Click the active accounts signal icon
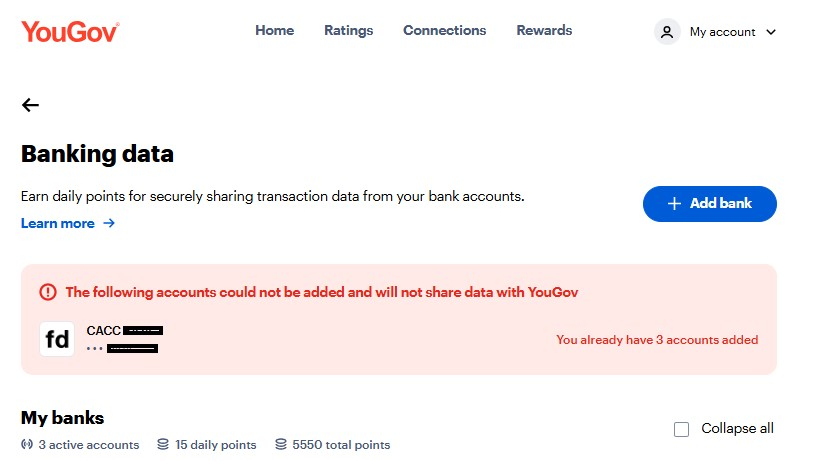This screenshot has height=461, width=814. tap(27, 444)
